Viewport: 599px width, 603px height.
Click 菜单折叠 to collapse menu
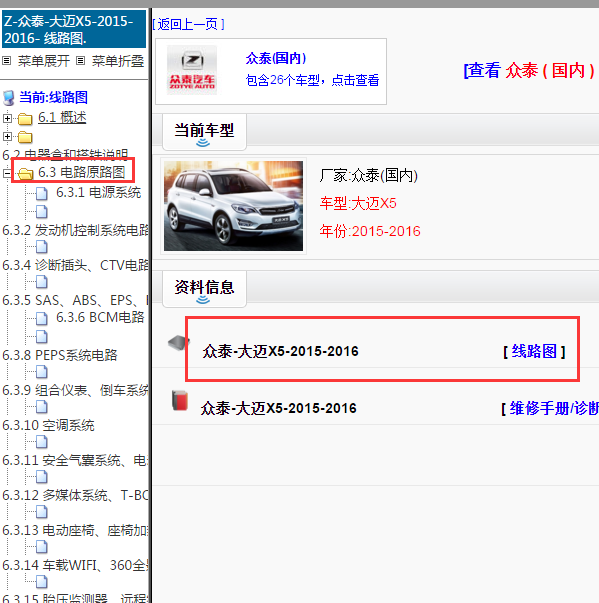(118, 61)
